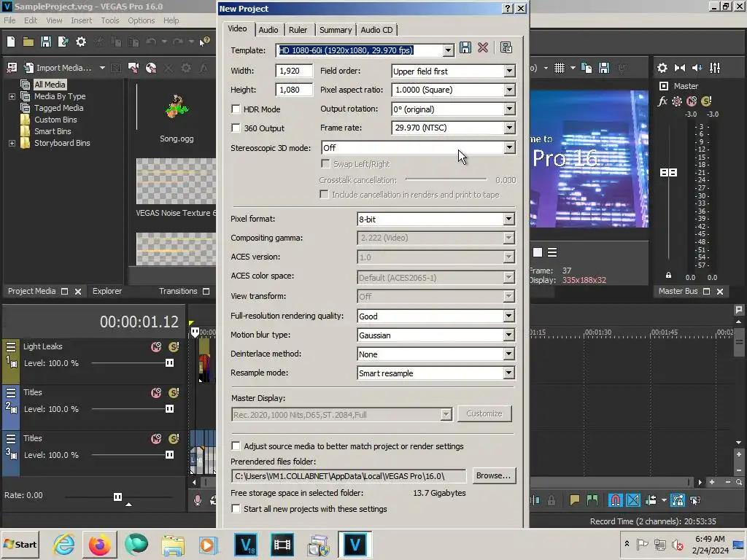Open the Resample mode dropdown

tap(508, 373)
